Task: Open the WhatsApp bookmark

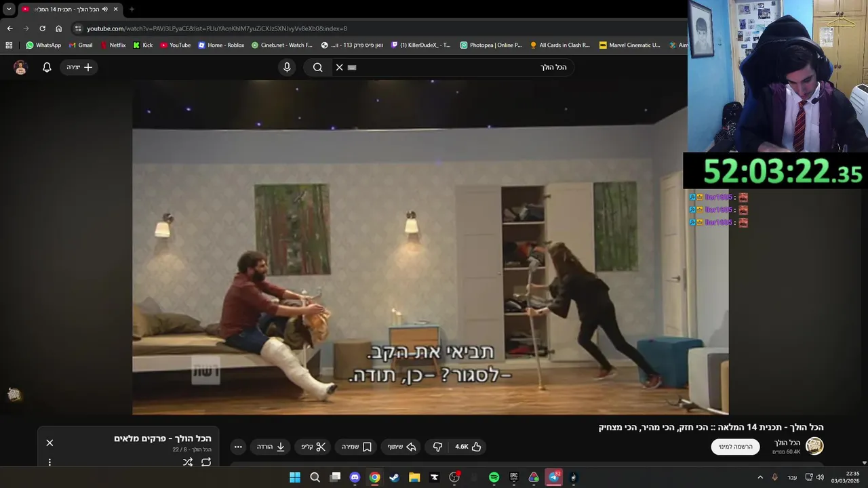Action: pos(43,45)
